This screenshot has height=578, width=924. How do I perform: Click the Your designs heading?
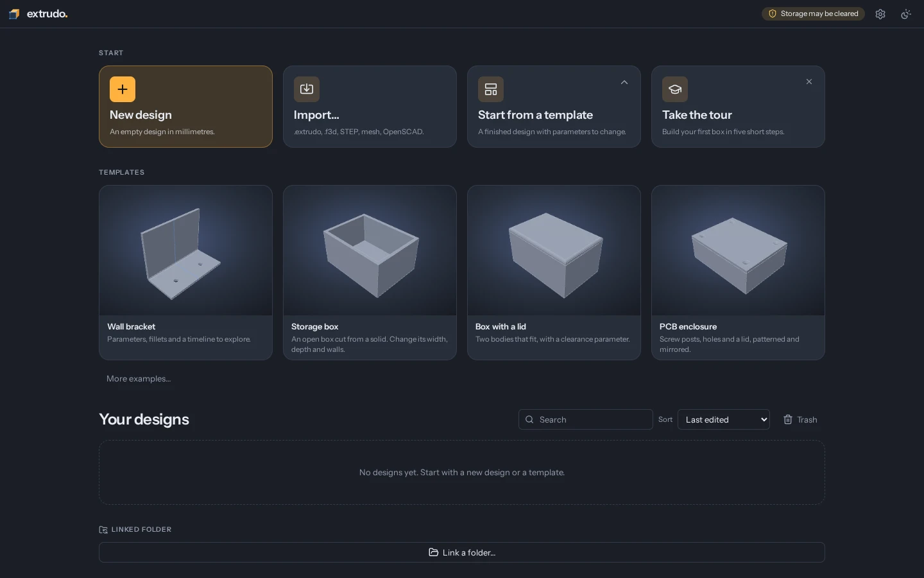[144, 419]
